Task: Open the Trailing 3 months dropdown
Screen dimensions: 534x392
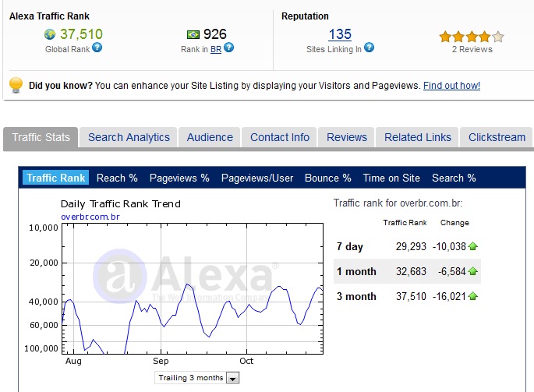Action: (232, 378)
